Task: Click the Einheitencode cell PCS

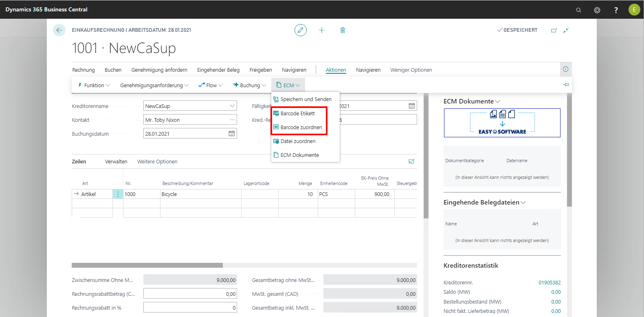Action: 336,194
